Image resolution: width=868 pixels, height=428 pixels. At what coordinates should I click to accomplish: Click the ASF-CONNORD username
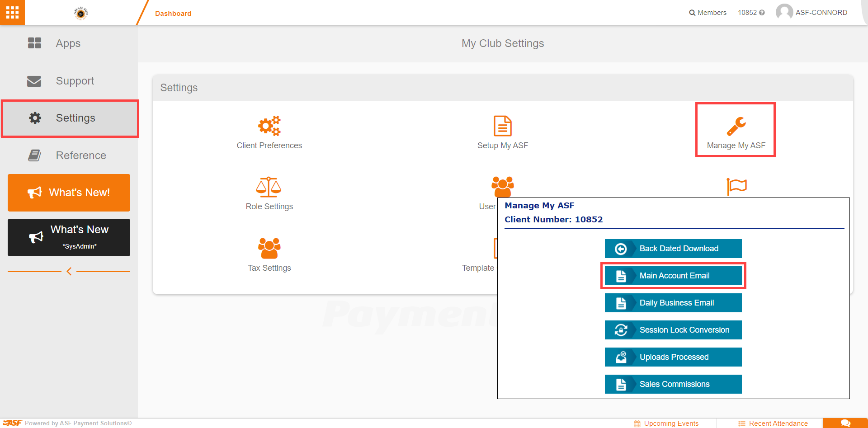821,13
